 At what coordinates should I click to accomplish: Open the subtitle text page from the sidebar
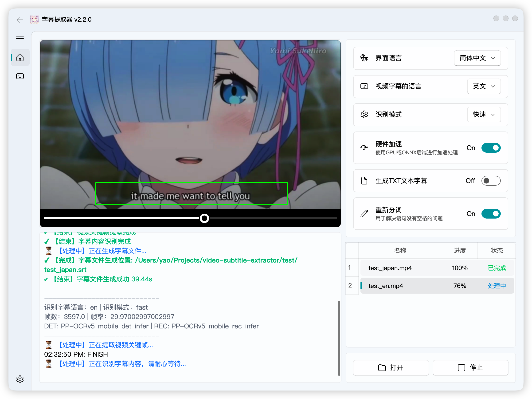tap(20, 76)
